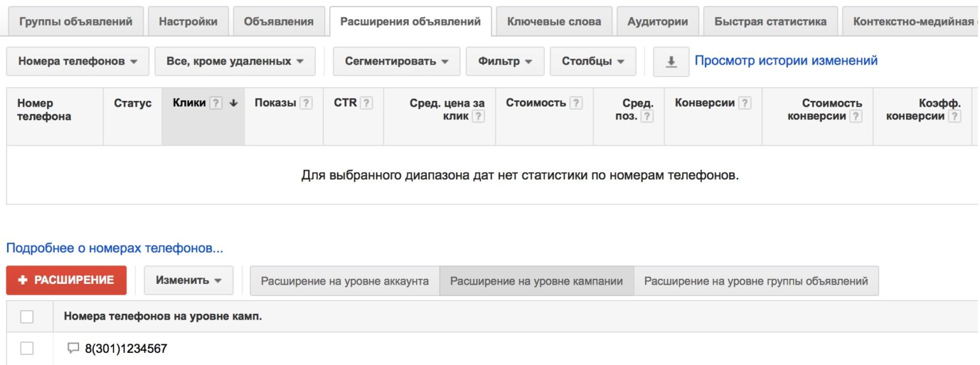The image size is (980, 365).
Task: Click help icon next to CTR
Action: point(366,103)
